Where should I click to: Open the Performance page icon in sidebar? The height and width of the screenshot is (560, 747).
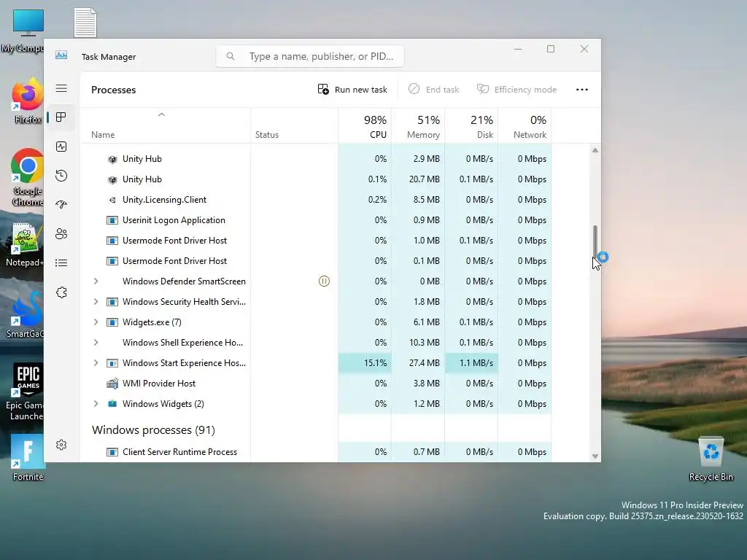pyautogui.click(x=61, y=147)
